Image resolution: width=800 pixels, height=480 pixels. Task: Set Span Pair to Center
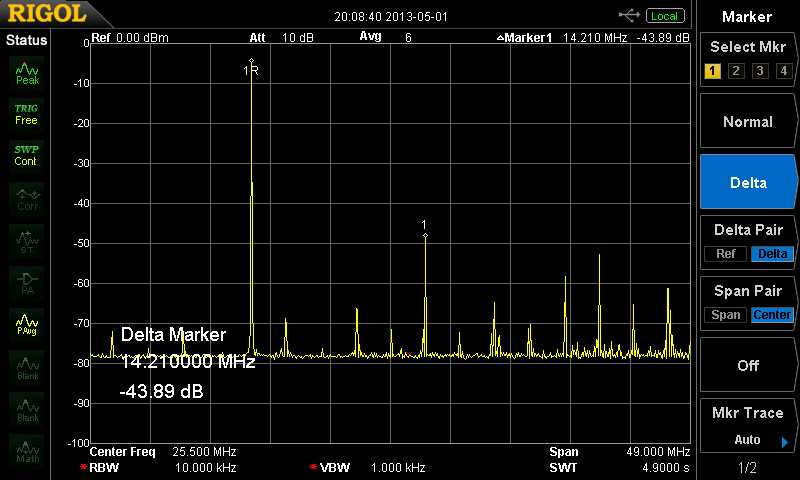pyautogui.click(x=773, y=315)
